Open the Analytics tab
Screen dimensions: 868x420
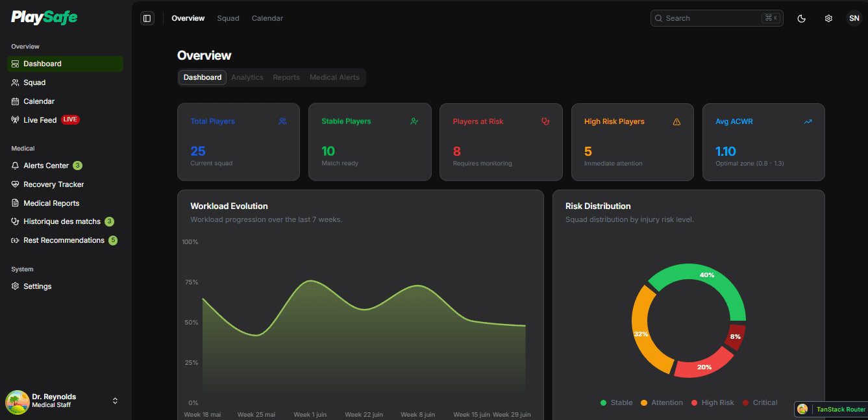[247, 77]
